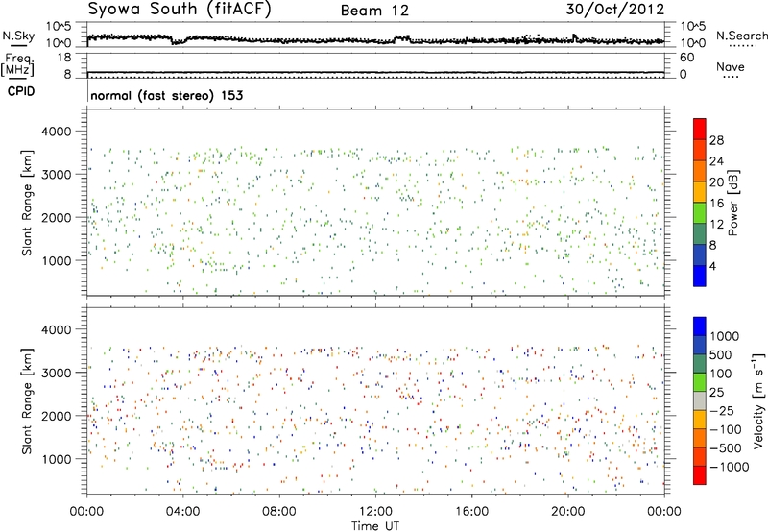Click the '20:00' time axis label
The height and width of the screenshot is (532, 768).
coord(567,512)
